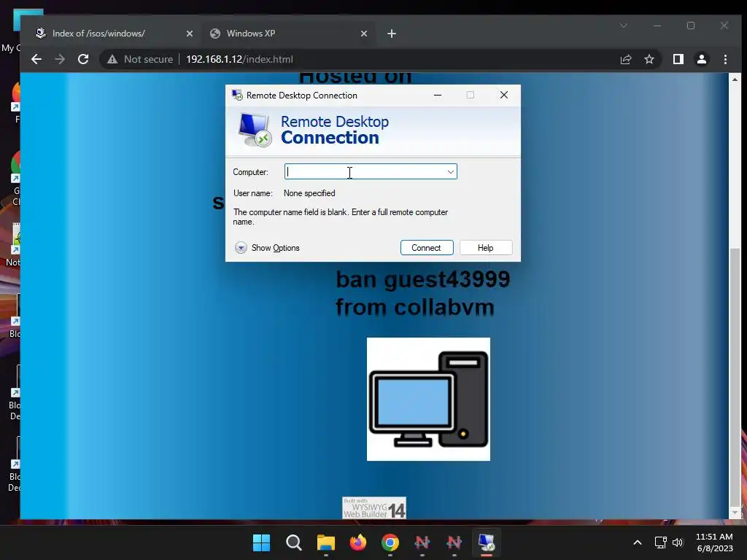
Task: Bookmark this page with the star
Action: click(x=649, y=59)
